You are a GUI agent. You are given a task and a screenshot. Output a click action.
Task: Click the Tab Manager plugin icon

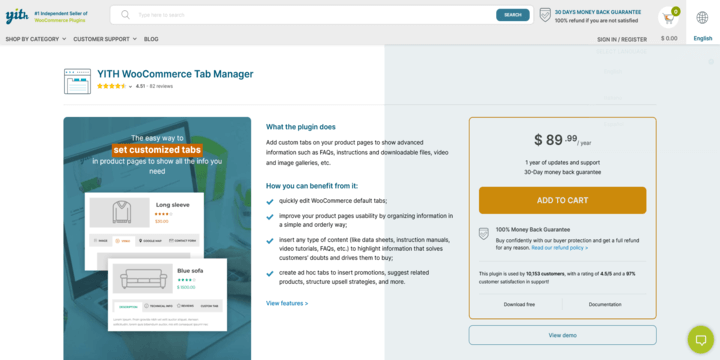[x=77, y=81]
